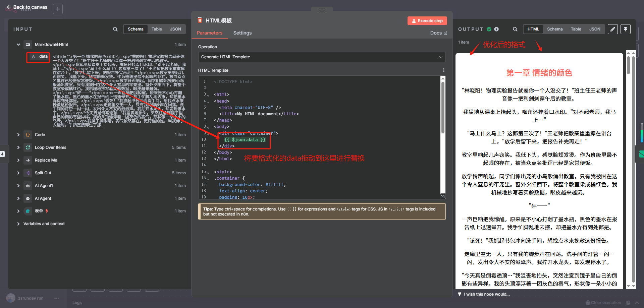This screenshot has height=308, width=644.
Task: Switch to the Settings tab
Action: pos(242,33)
